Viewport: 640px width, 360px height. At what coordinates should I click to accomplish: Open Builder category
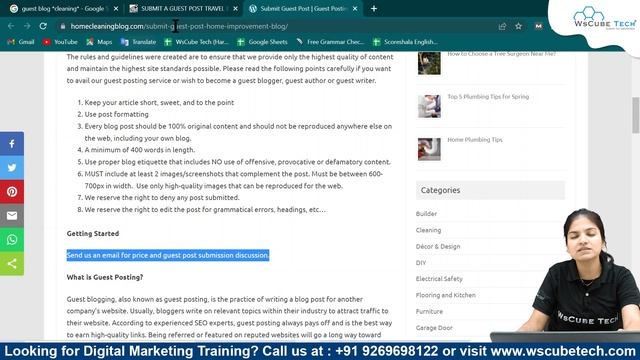(426, 214)
